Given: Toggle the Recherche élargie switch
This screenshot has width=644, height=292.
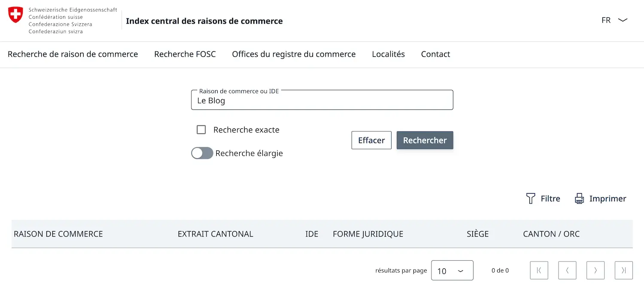Looking at the screenshot, I should pyautogui.click(x=202, y=153).
